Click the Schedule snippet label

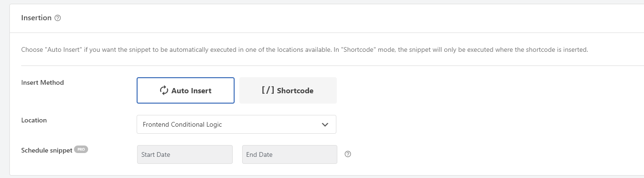(47, 150)
